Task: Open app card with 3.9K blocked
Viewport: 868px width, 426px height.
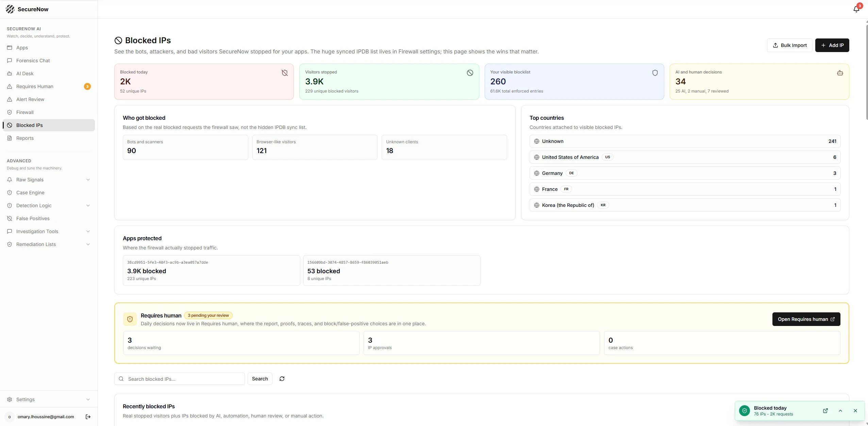Action: pos(211,271)
